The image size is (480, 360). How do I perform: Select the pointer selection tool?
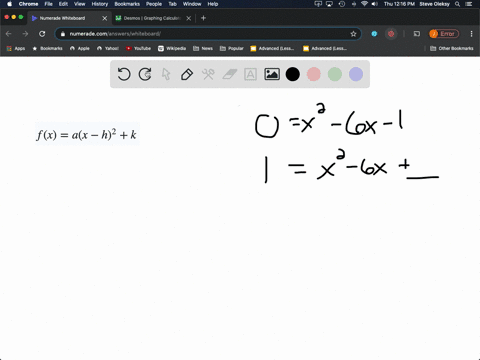(166, 74)
